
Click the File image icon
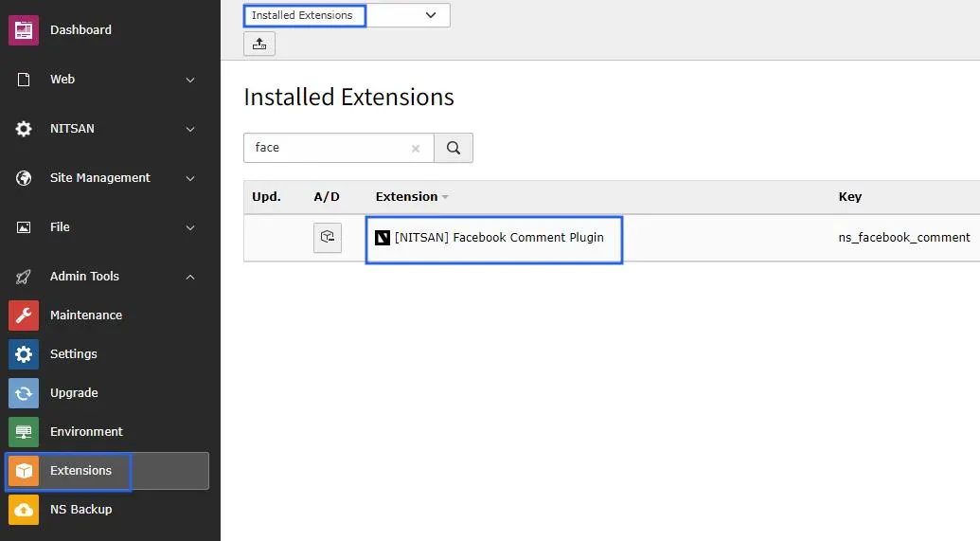pyautogui.click(x=23, y=227)
